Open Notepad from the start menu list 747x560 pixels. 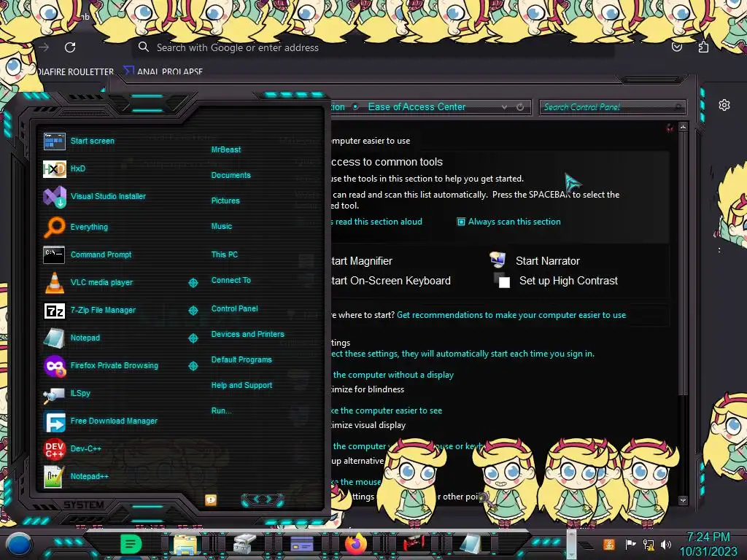(71, 338)
